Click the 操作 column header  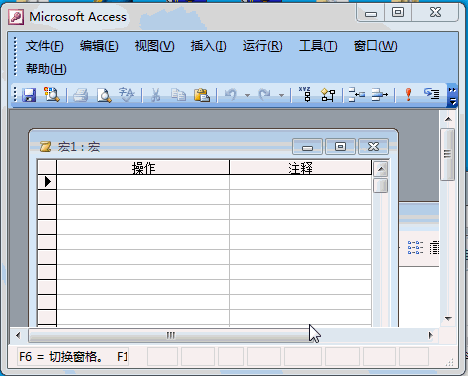tap(143, 167)
